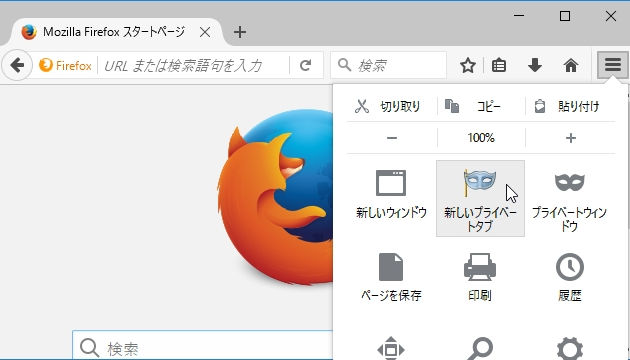630x360 pixels.
Task: Focus the toolbar search box
Action: [389, 65]
